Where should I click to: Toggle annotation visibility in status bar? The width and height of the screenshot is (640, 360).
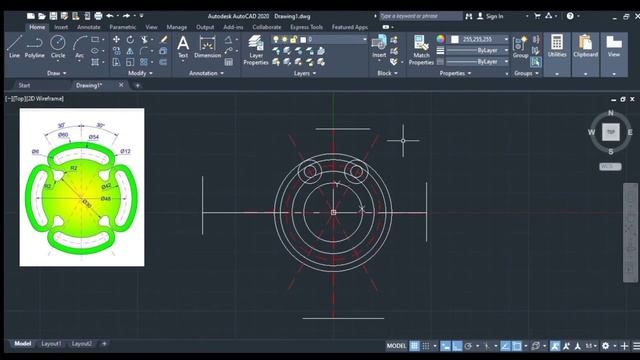click(555, 346)
